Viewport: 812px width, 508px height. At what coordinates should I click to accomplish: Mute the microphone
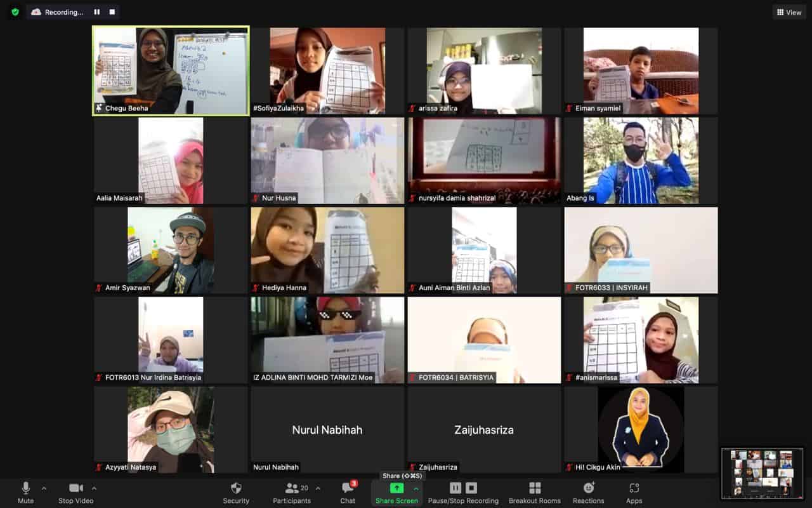click(26, 492)
